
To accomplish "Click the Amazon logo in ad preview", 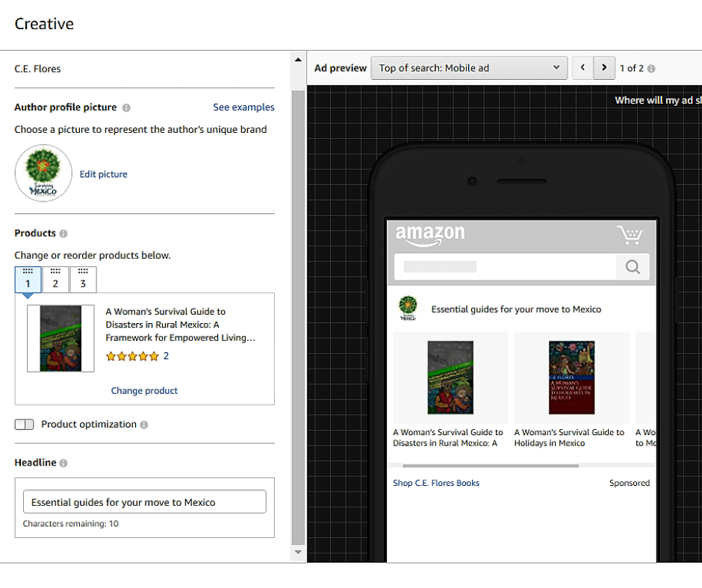I will point(429,235).
